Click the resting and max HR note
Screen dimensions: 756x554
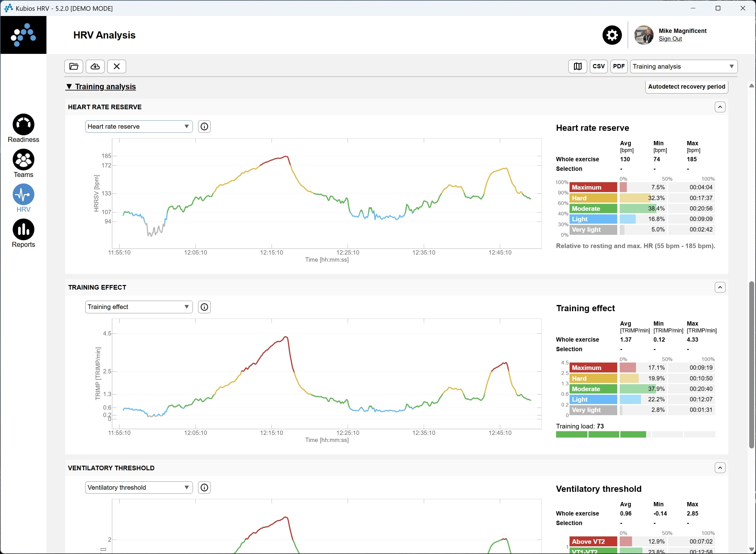[635, 246]
